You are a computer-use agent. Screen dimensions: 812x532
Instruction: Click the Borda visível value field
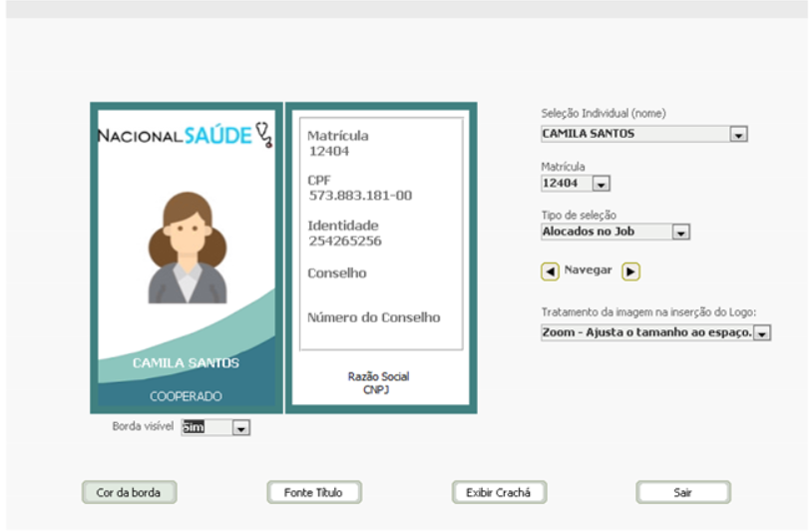[204, 427]
